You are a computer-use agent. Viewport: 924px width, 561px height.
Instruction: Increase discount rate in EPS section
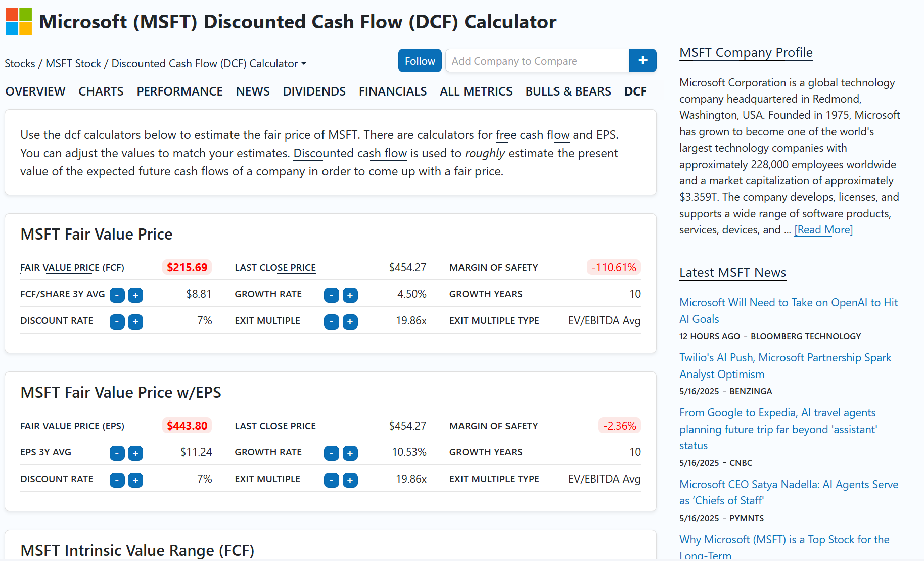coord(135,480)
